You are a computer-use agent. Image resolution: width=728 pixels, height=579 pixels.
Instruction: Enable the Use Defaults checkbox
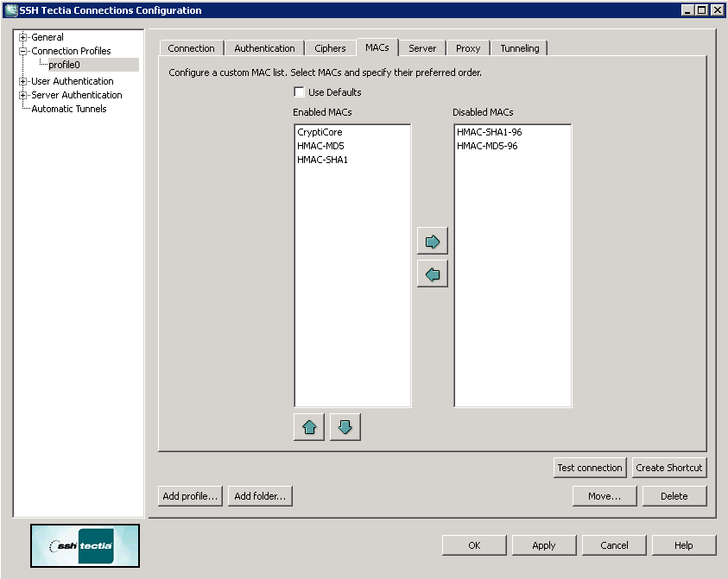point(299,92)
